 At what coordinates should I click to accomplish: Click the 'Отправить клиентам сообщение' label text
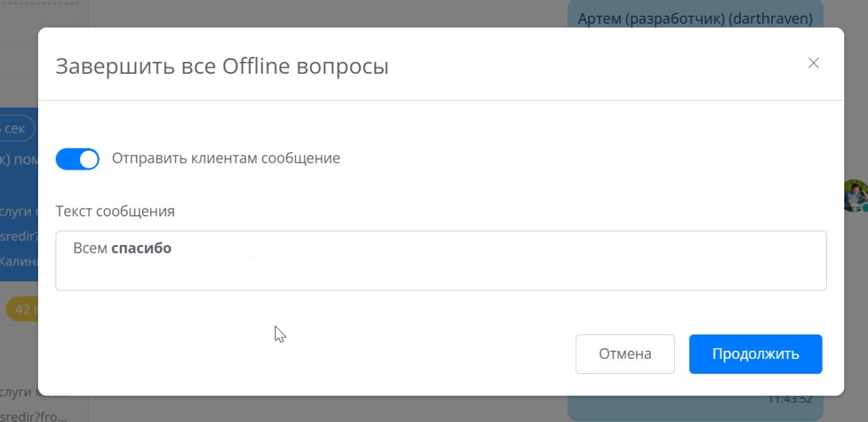point(226,159)
